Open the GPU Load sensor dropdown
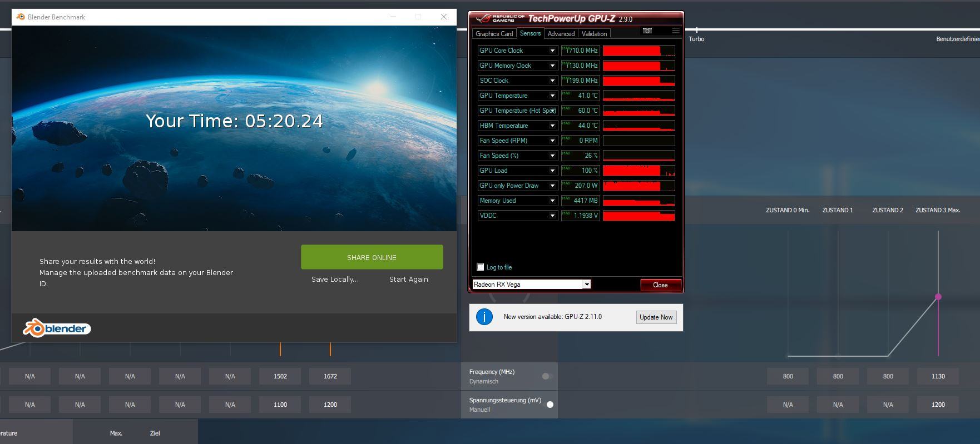Screen dimensions: 980x444 tap(552, 171)
